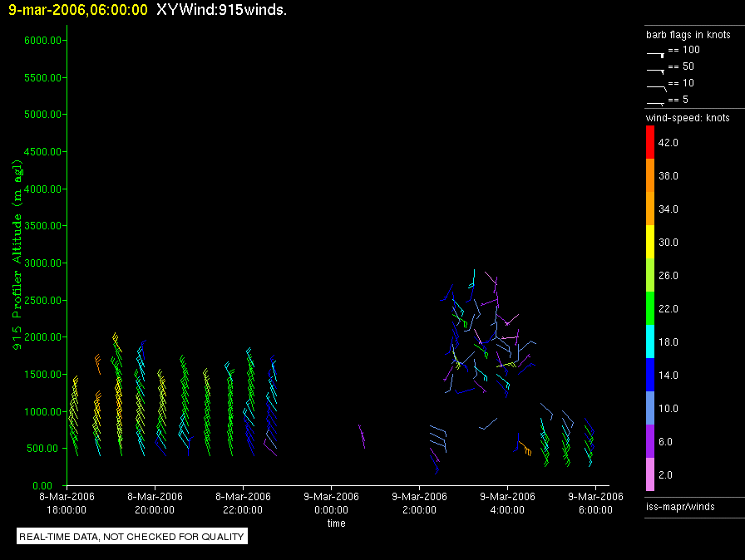745x560 pixels.
Task: Click the '915 Profiler Altitude (m agl)' axis label
Action: [17, 255]
